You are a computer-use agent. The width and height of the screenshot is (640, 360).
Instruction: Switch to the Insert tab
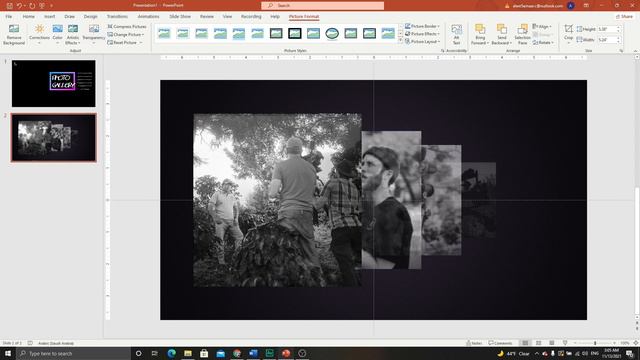(x=49, y=16)
